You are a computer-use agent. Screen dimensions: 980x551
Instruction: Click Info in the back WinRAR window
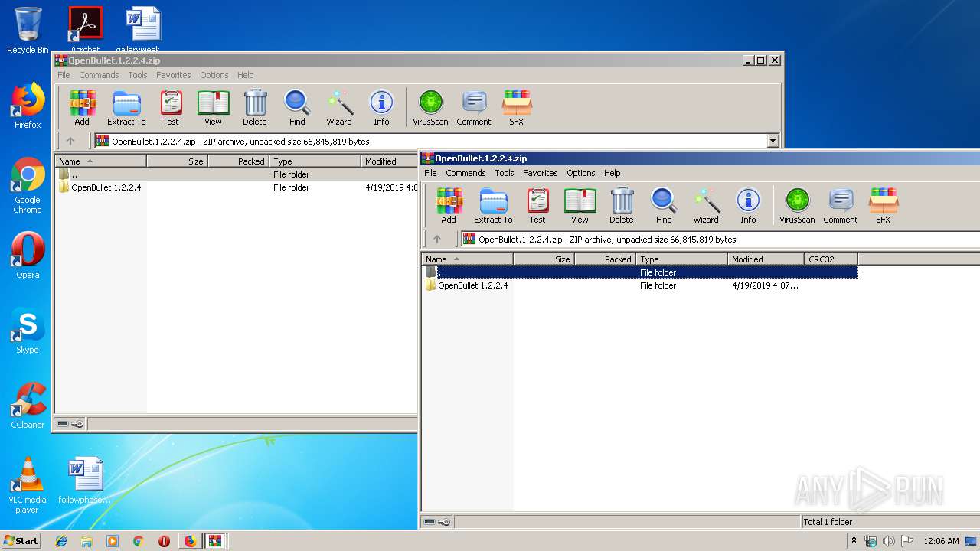pos(381,109)
